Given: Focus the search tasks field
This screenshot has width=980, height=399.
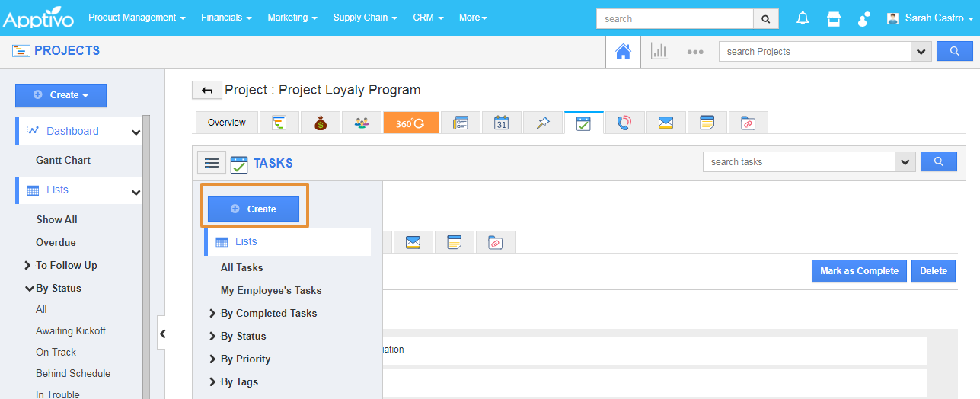Looking at the screenshot, I should tap(799, 161).
